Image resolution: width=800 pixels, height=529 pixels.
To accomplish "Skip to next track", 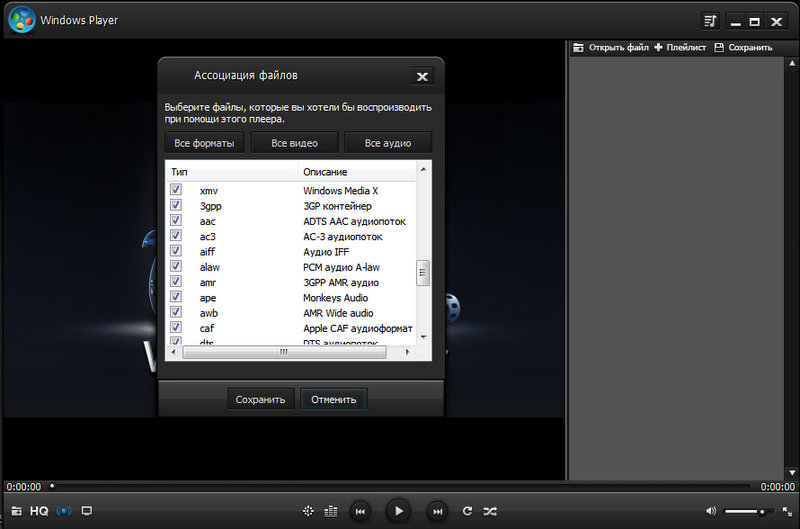I will click(438, 511).
